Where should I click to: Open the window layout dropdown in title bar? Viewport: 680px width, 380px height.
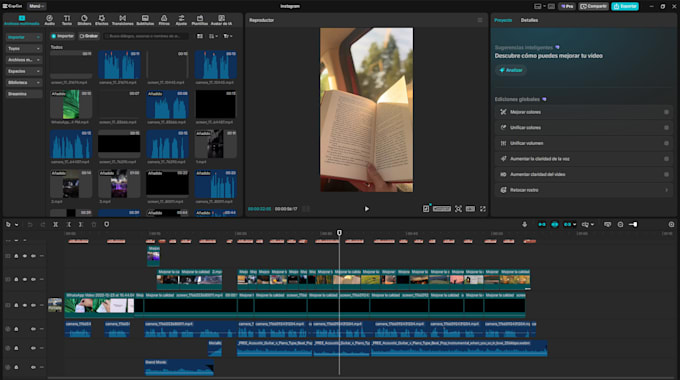click(539, 6)
